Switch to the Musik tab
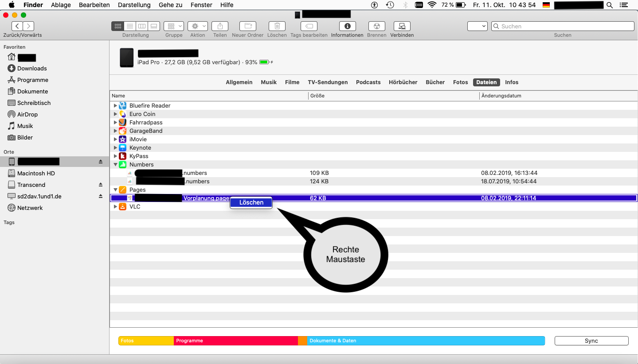Viewport: 638px width, 364px height. coord(269,82)
